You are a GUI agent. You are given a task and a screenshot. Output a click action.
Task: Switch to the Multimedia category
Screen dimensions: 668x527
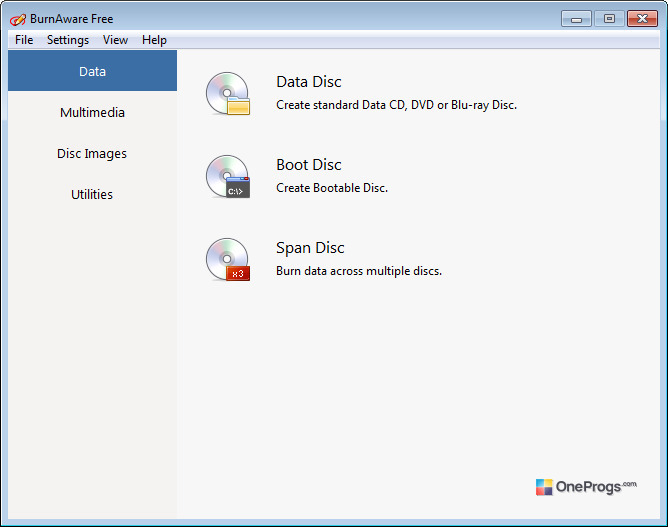pos(92,112)
